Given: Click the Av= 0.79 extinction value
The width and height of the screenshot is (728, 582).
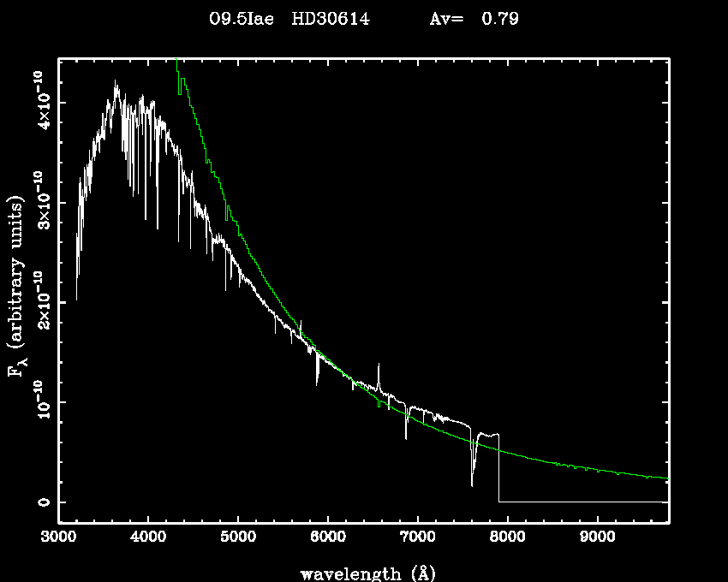Looking at the screenshot, I should [473, 19].
